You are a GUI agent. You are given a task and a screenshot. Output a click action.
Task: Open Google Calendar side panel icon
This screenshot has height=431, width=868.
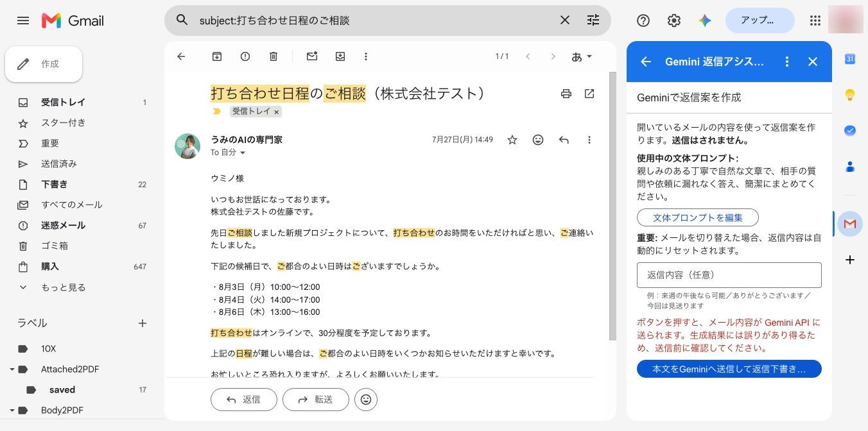tap(850, 59)
